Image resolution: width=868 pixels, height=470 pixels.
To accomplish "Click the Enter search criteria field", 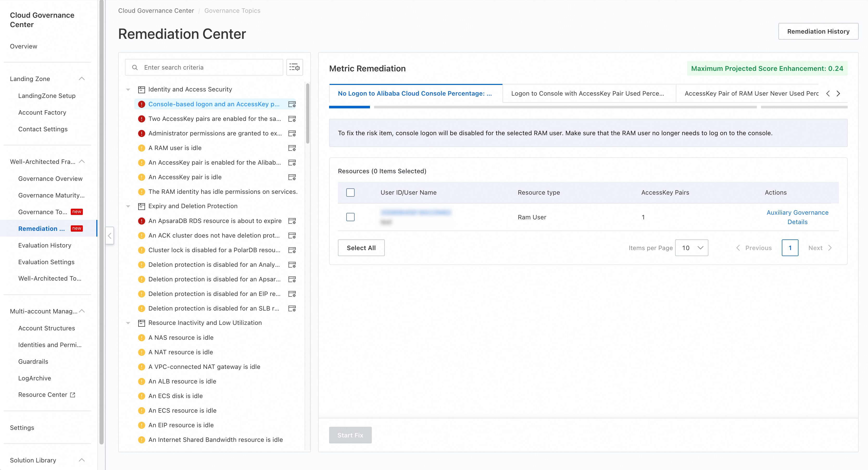I will pos(209,67).
